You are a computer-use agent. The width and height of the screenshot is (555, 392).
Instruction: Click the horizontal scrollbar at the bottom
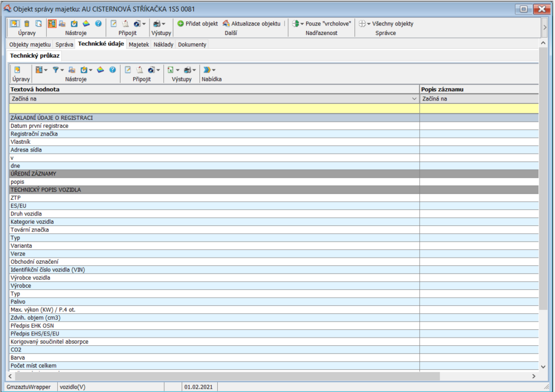coord(222,376)
